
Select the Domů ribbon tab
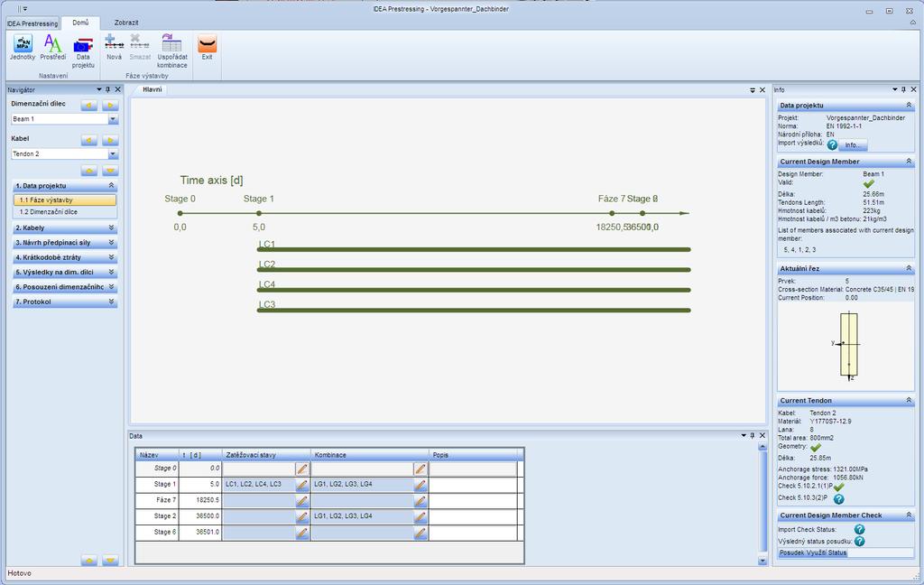(80, 23)
